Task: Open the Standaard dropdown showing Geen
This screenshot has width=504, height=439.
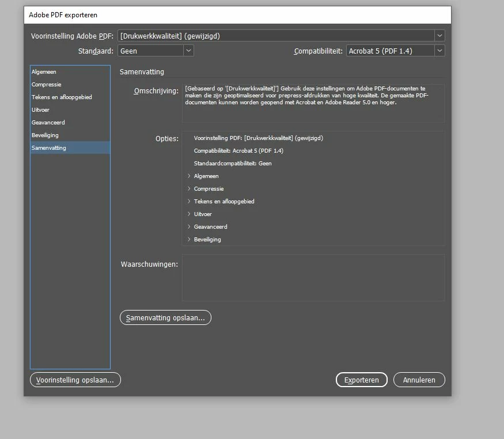Action: (x=156, y=51)
